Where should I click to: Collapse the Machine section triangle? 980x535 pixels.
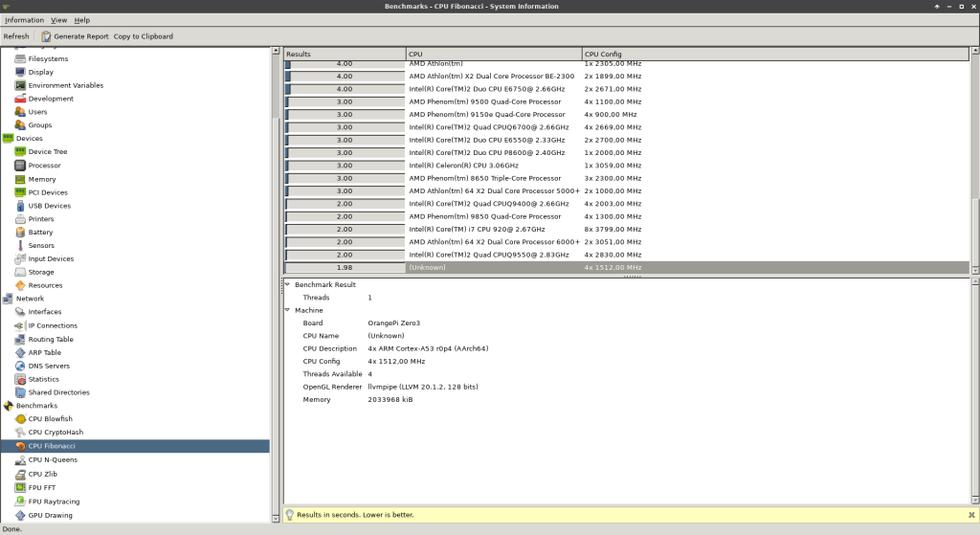[287, 310]
